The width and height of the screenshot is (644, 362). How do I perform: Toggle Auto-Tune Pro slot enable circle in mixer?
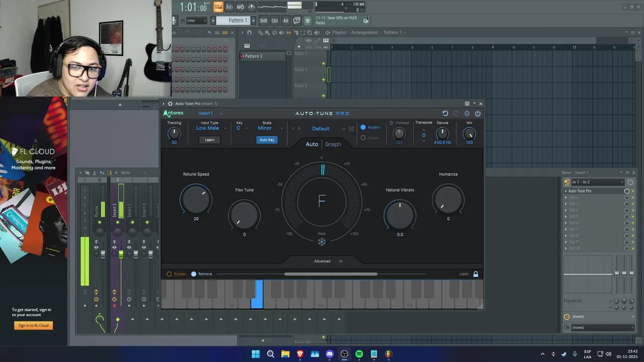[627, 191]
